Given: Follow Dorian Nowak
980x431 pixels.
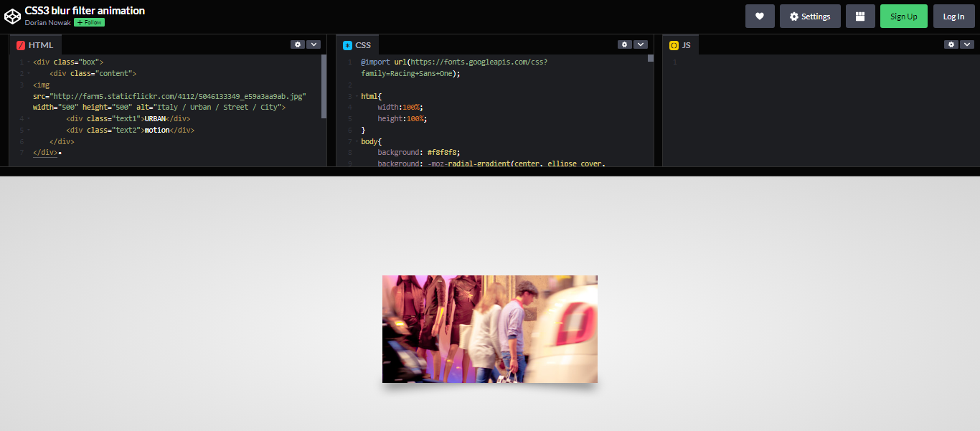Looking at the screenshot, I should tap(88, 22).
